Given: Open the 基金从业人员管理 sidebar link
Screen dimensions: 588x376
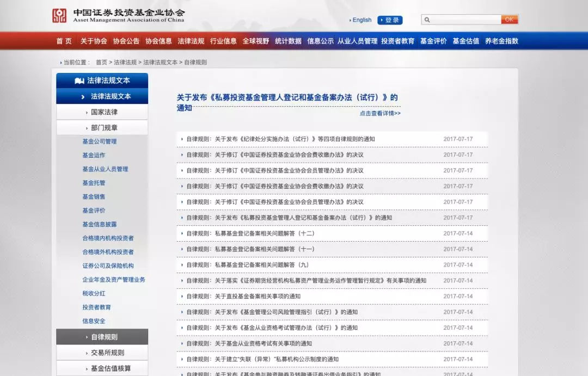Looking at the screenshot, I should [x=106, y=169].
